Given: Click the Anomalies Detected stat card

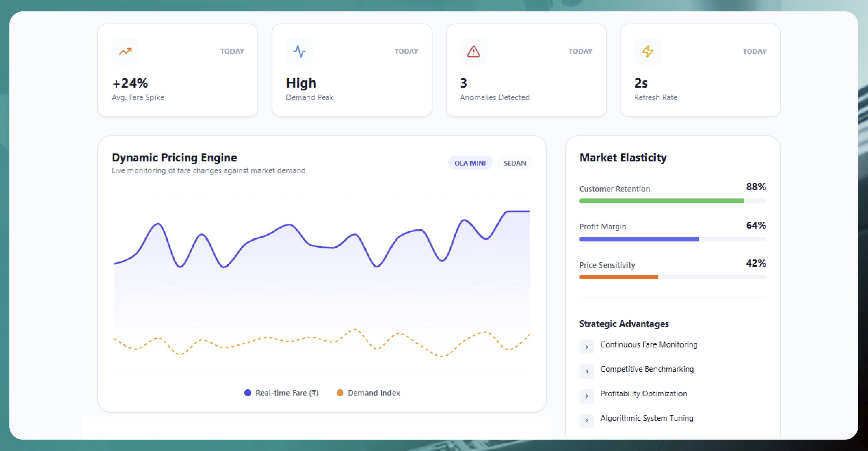Looking at the screenshot, I should pyautogui.click(x=526, y=70).
